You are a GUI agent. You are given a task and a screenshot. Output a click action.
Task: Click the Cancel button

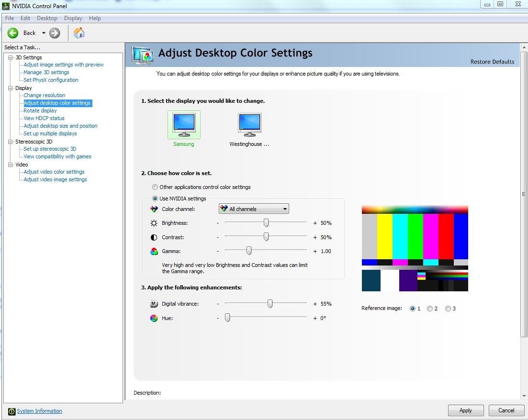(506, 410)
